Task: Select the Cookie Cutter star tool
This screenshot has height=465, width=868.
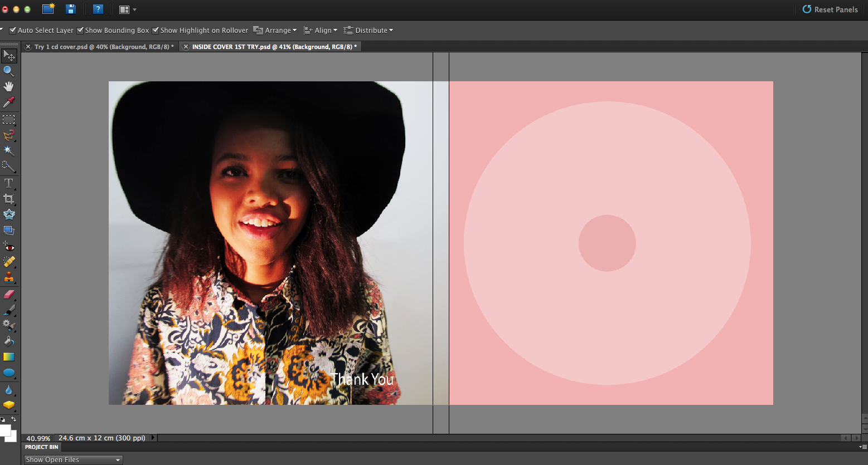Action: [9, 214]
